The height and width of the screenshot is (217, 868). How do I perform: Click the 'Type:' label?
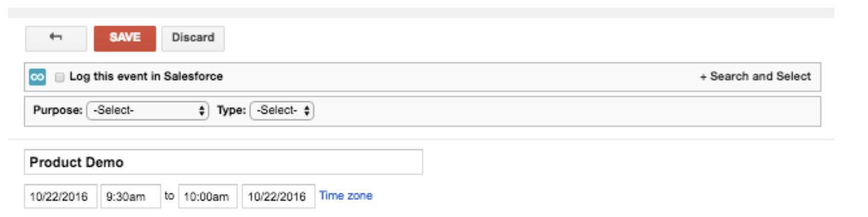(x=231, y=110)
